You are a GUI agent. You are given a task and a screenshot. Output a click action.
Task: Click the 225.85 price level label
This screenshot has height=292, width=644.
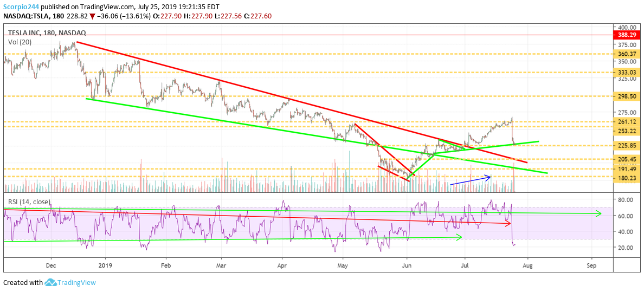[626, 145]
